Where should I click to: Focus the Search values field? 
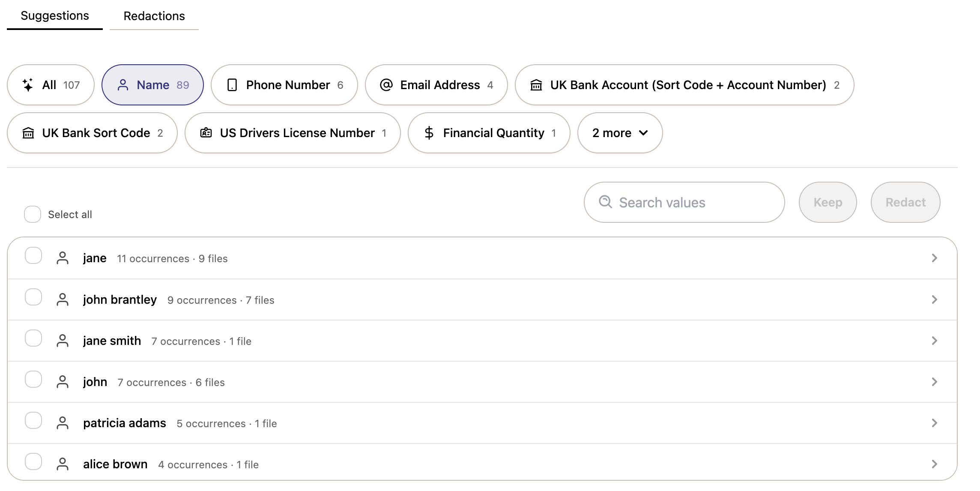(684, 202)
